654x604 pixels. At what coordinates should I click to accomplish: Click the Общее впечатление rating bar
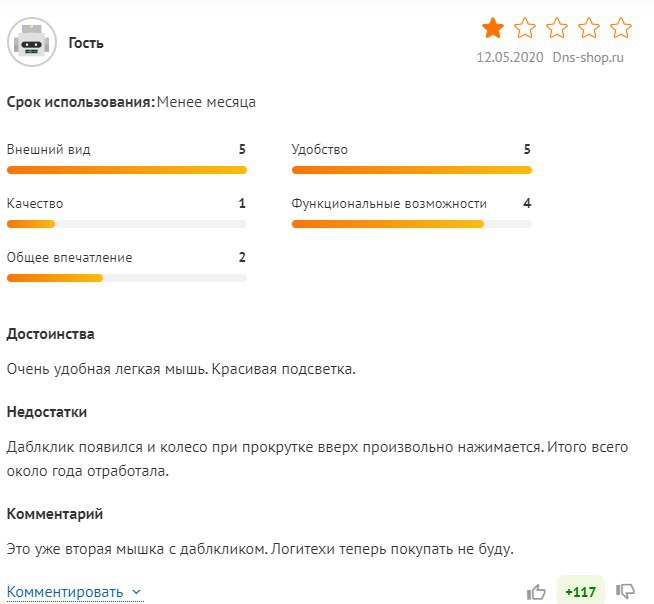(126, 278)
